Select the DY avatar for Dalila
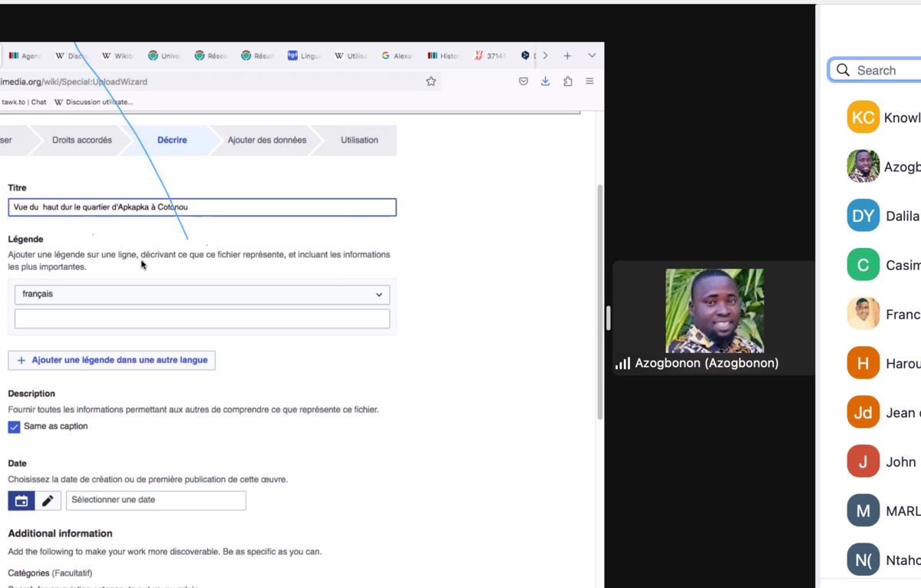921x588 pixels. (x=863, y=216)
